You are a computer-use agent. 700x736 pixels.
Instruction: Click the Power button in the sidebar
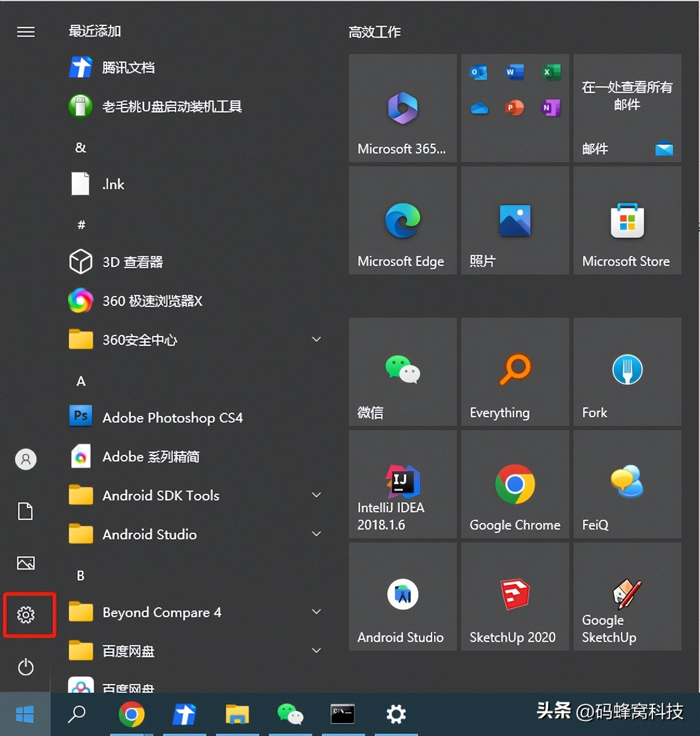(x=25, y=667)
